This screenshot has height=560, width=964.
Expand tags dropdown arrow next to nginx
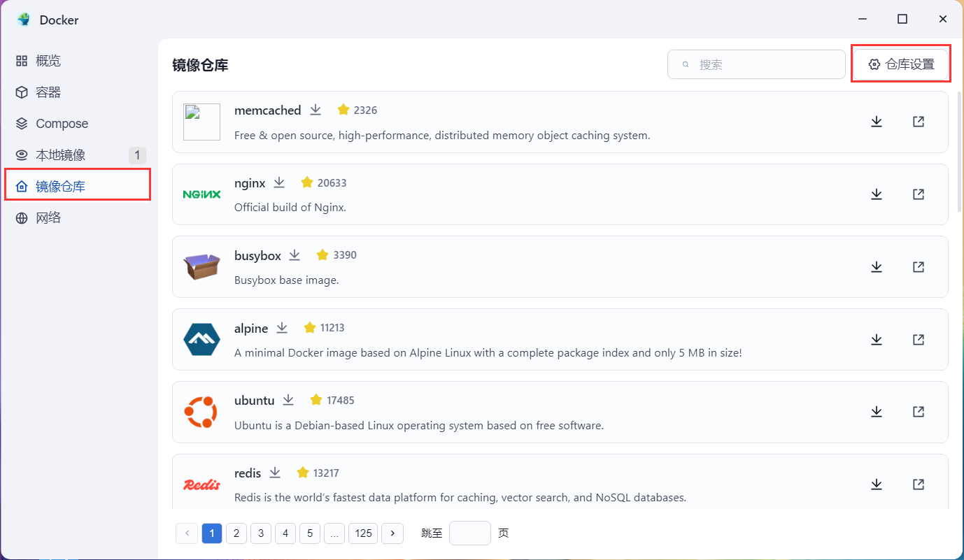coord(278,182)
